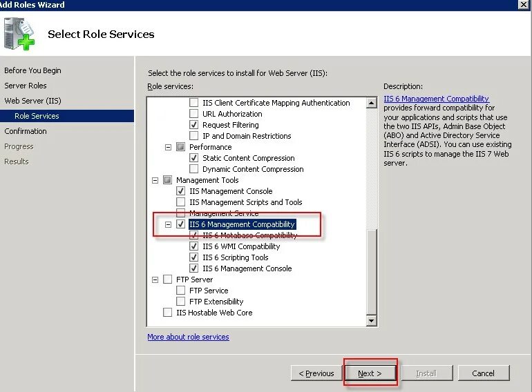The width and height of the screenshot is (532, 392).
Task: Go to the Server Roles step
Action: pos(26,86)
